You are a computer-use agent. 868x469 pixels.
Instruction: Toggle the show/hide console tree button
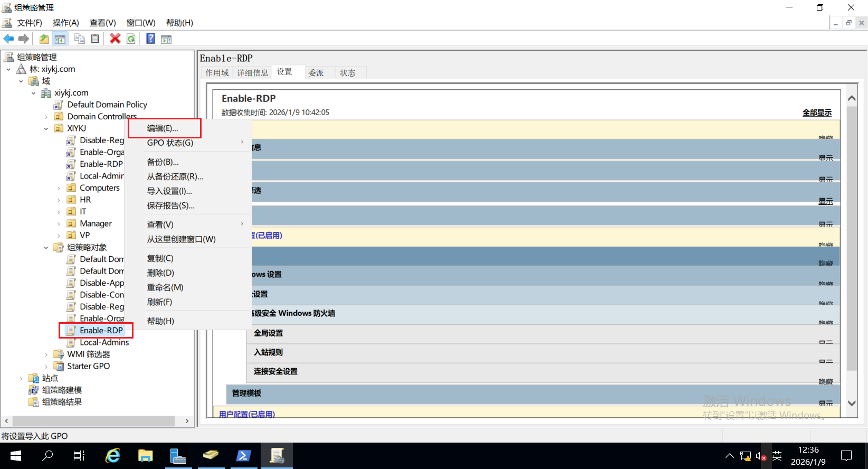click(x=60, y=39)
